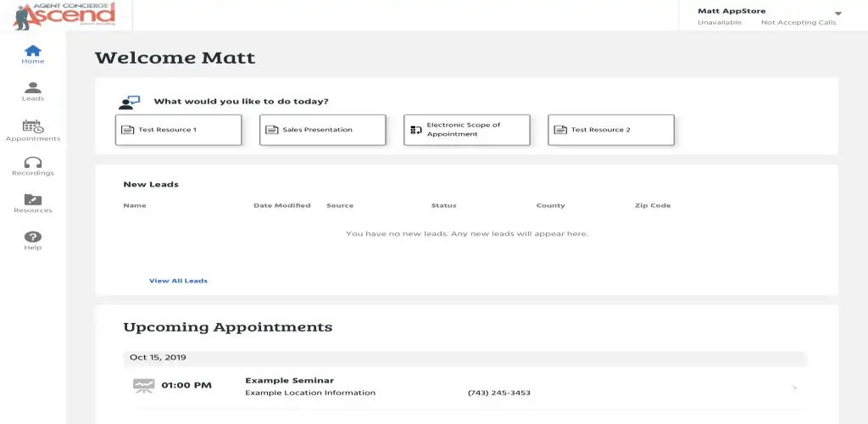This screenshot has height=424, width=868.
Task: Expand the Matt AppStore account dropdown
Action: point(837,14)
